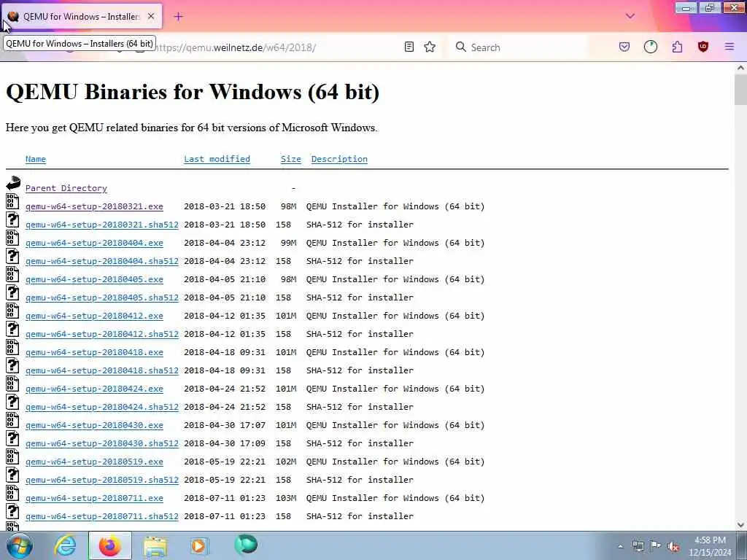Click the network tray icon

tap(638, 546)
